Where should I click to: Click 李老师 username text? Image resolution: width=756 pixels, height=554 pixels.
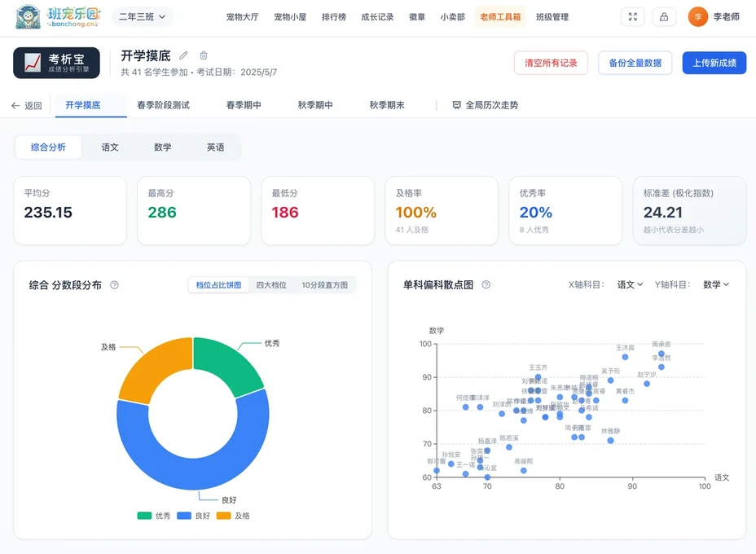726,17
